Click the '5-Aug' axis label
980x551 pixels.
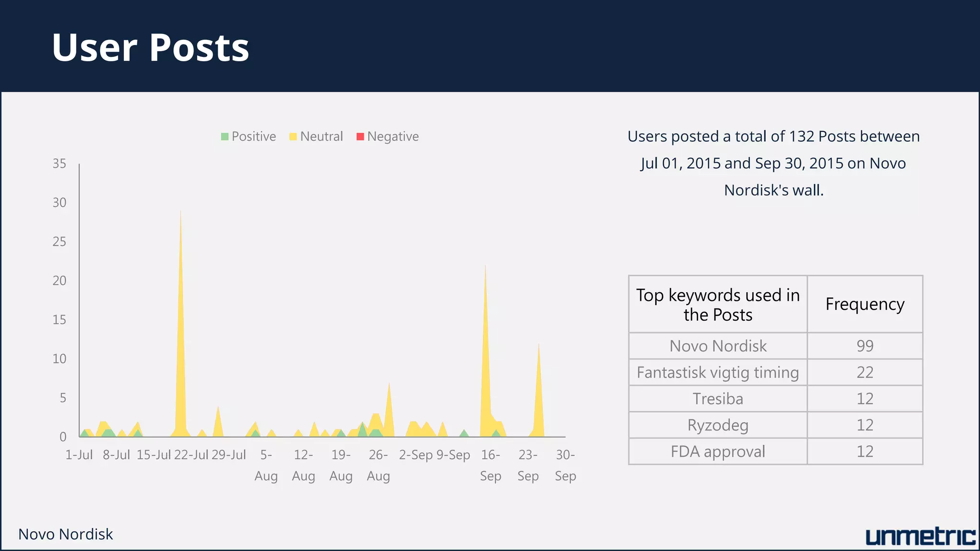[266, 465]
